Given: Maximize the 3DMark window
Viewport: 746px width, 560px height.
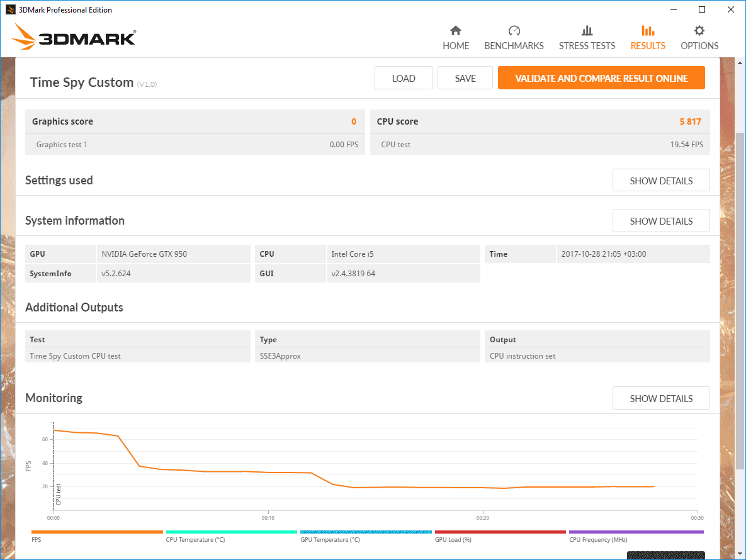Looking at the screenshot, I should [x=702, y=9].
